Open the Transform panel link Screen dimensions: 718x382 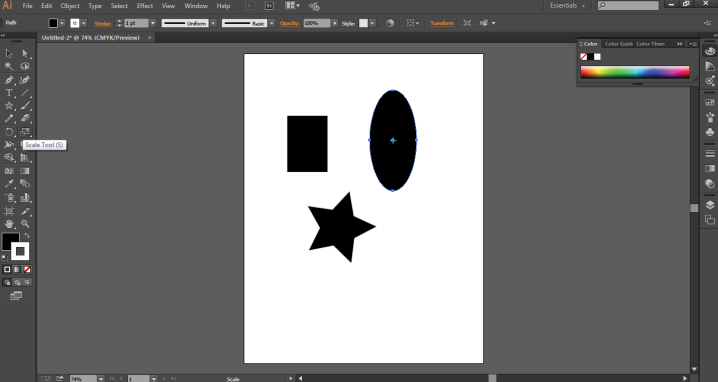pyautogui.click(x=442, y=23)
